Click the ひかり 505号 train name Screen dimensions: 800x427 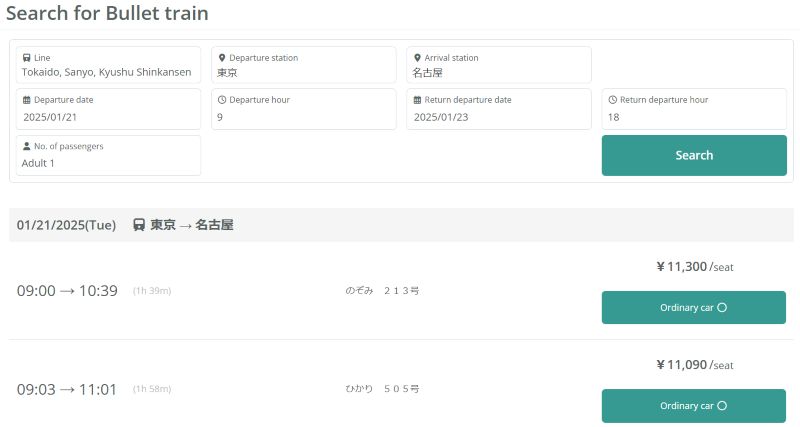(382, 389)
